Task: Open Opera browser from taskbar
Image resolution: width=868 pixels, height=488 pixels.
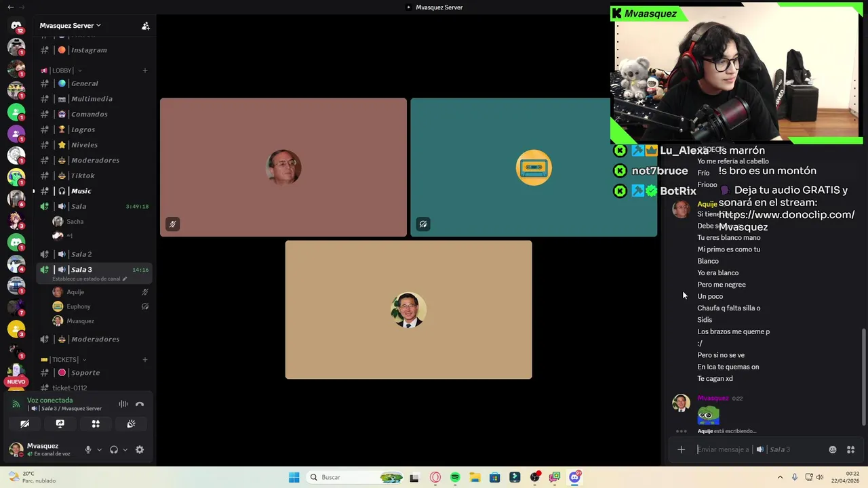Action: point(435,477)
